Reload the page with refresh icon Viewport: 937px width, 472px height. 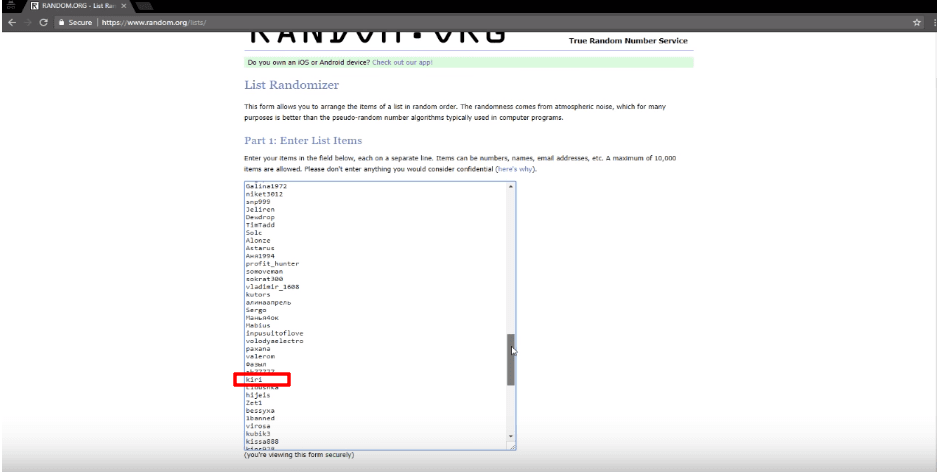point(43,22)
